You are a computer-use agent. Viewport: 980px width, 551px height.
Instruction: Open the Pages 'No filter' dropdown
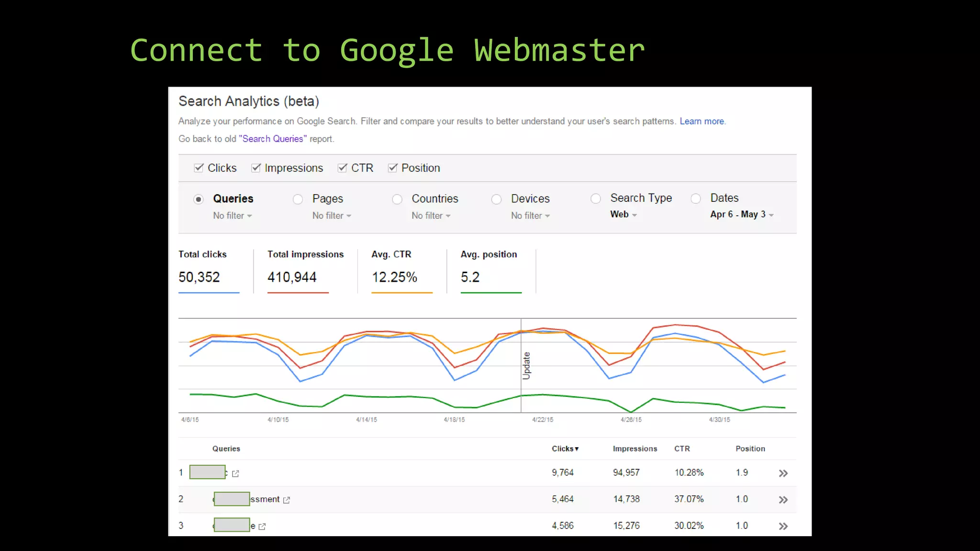pyautogui.click(x=332, y=216)
